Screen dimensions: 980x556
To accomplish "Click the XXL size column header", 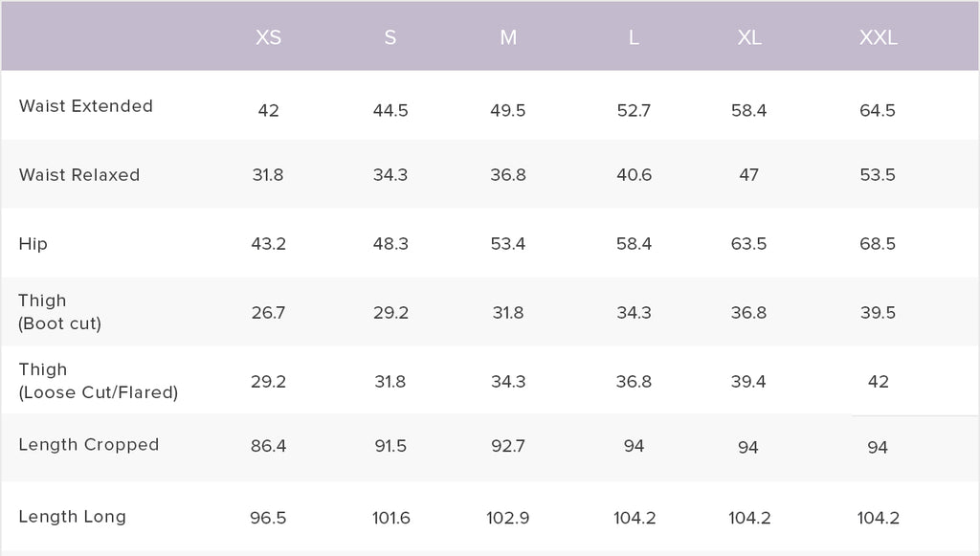I will tap(878, 38).
